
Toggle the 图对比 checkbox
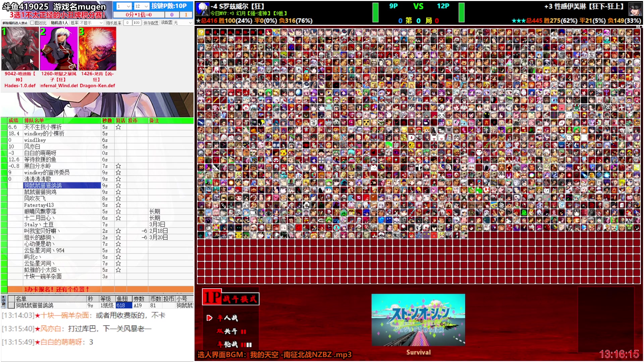pos(32,23)
